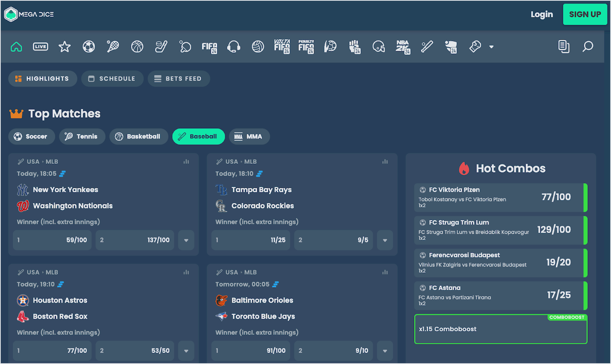The image size is (611, 364).
Task: Click the Mega Dice logo
Action: tap(29, 14)
